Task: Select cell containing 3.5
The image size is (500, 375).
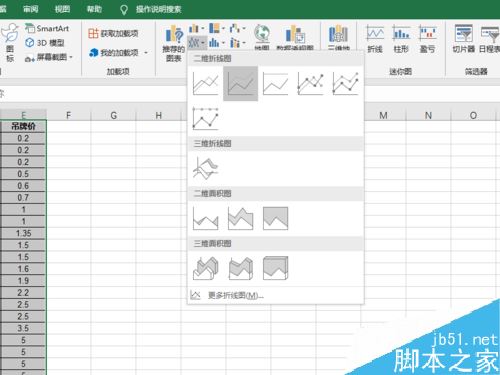Action: (23, 328)
